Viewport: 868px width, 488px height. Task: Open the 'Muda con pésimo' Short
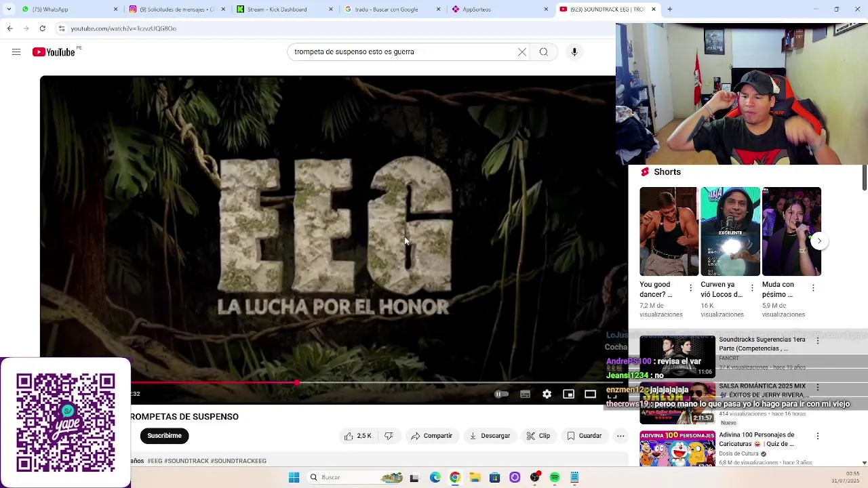click(x=791, y=232)
